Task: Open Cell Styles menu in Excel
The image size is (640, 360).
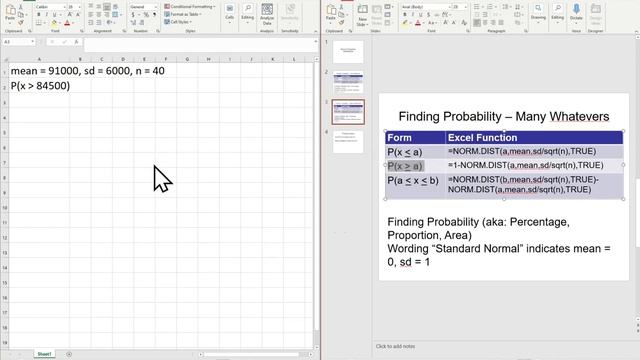Action: tap(178, 22)
